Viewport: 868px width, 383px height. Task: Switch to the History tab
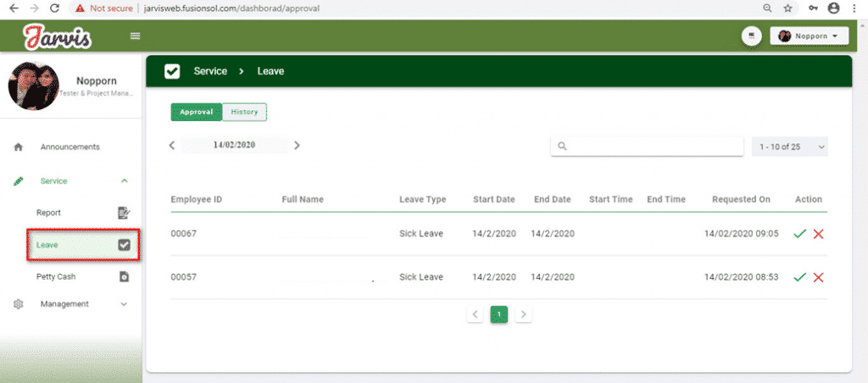coord(245,112)
